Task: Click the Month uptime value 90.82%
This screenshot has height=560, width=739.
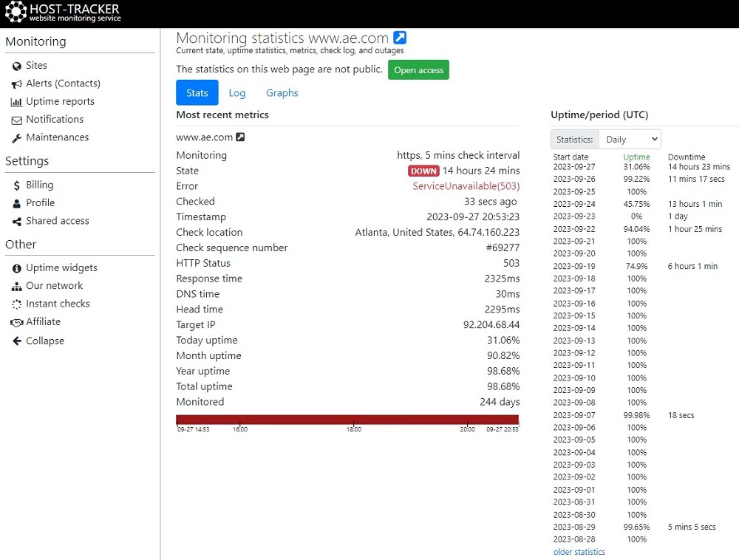Action: pyautogui.click(x=503, y=355)
